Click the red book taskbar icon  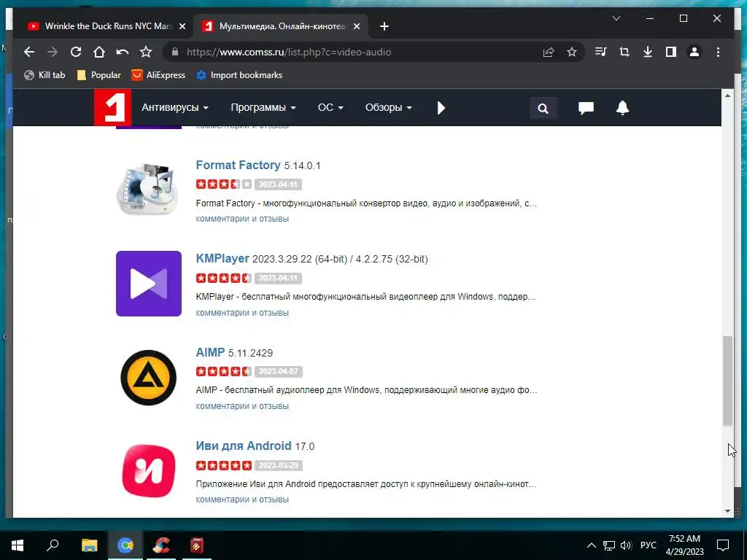click(197, 545)
